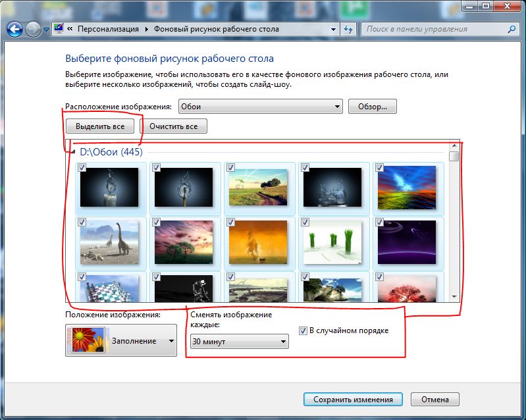Uncheck the burning match wallpaper checkbox
The image size is (526, 420).
[156, 167]
